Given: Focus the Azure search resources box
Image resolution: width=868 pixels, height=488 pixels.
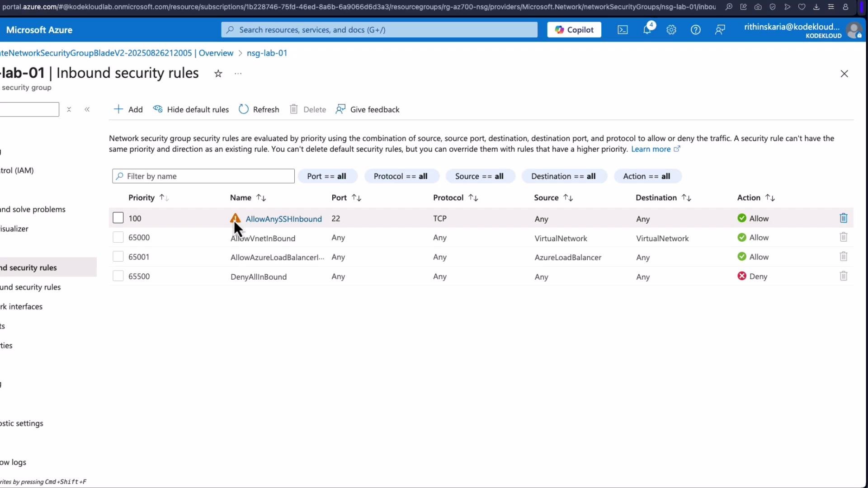Looking at the screenshot, I should pyautogui.click(x=379, y=30).
